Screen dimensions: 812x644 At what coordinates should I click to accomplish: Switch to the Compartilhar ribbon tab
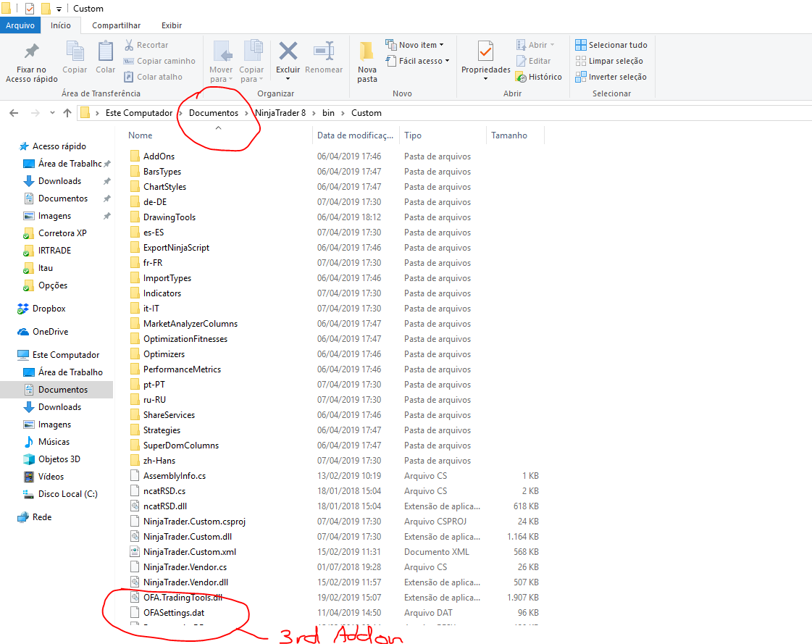pyautogui.click(x=116, y=25)
